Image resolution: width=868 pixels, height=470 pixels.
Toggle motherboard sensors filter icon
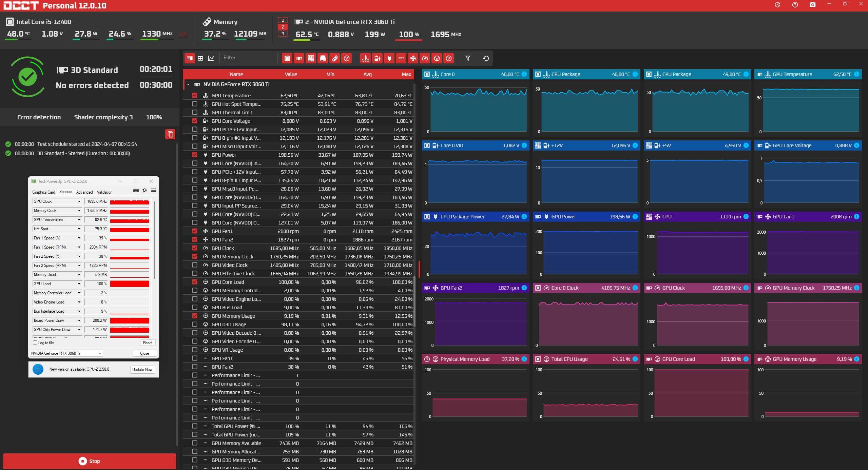point(311,58)
